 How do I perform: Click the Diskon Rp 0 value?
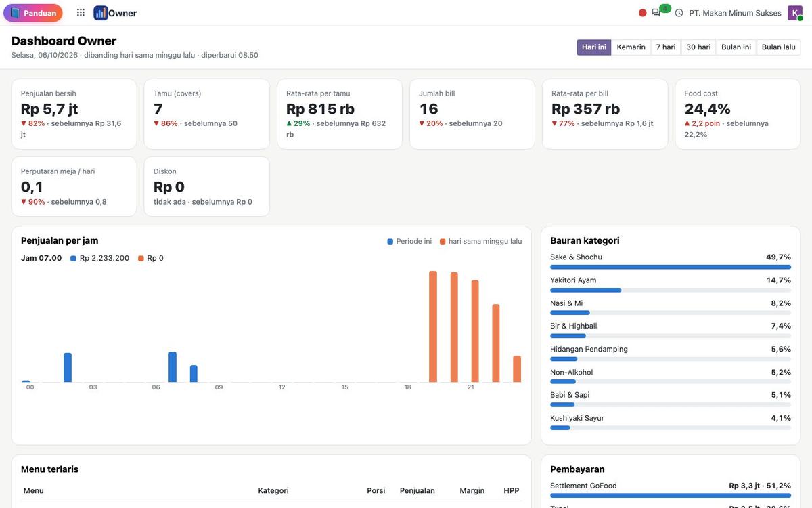coord(169,187)
